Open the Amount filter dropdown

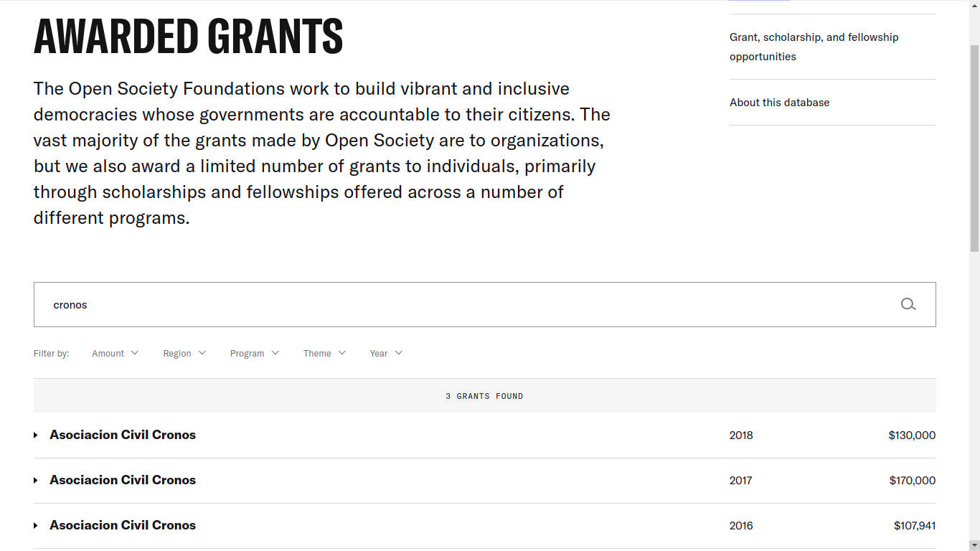(108, 353)
